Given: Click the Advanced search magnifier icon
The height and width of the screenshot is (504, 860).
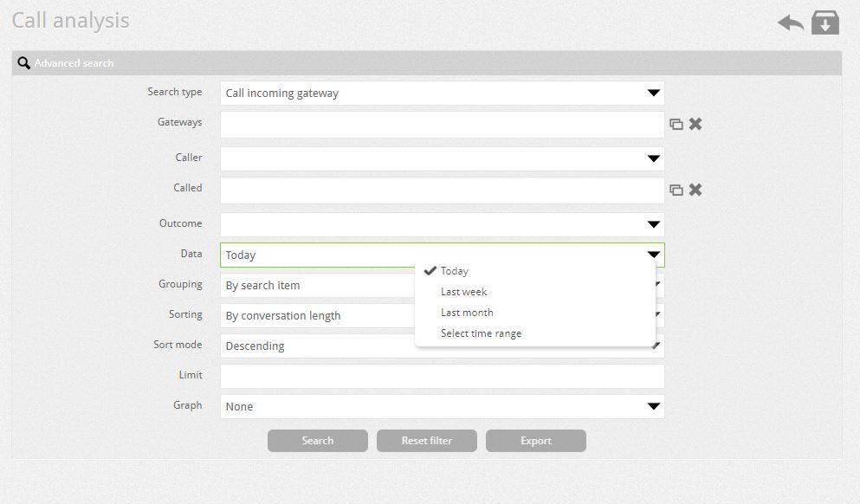Looking at the screenshot, I should tap(23, 63).
